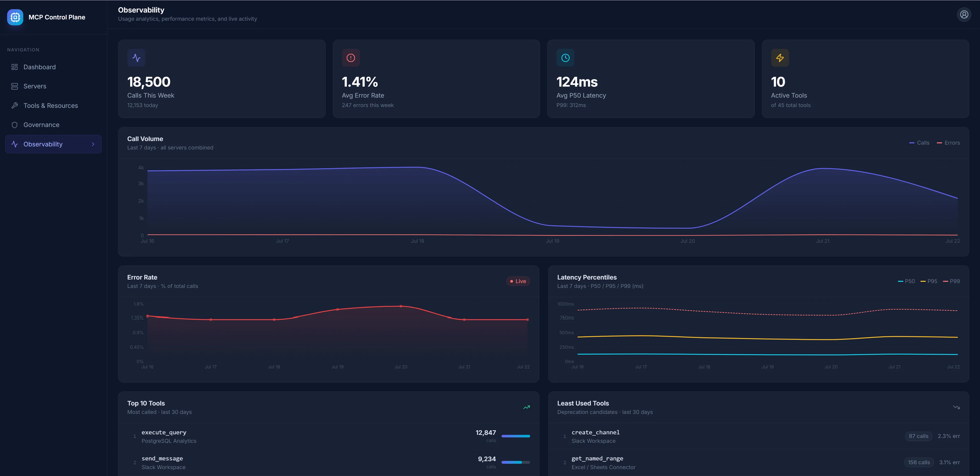Click the 124ms Avg P50 Latency value
Screen dimensions: 980x476
[x=577, y=82]
